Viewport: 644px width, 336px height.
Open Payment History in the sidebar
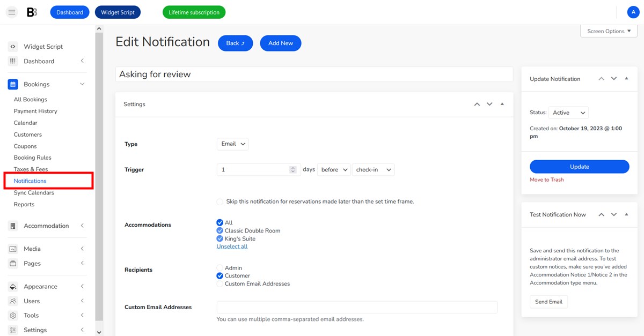point(35,111)
